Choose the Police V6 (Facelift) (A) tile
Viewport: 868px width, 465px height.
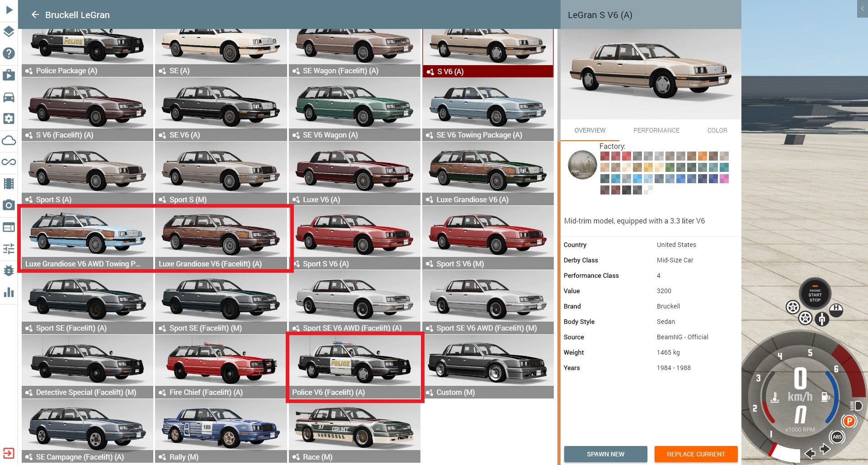[x=354, y=367]
